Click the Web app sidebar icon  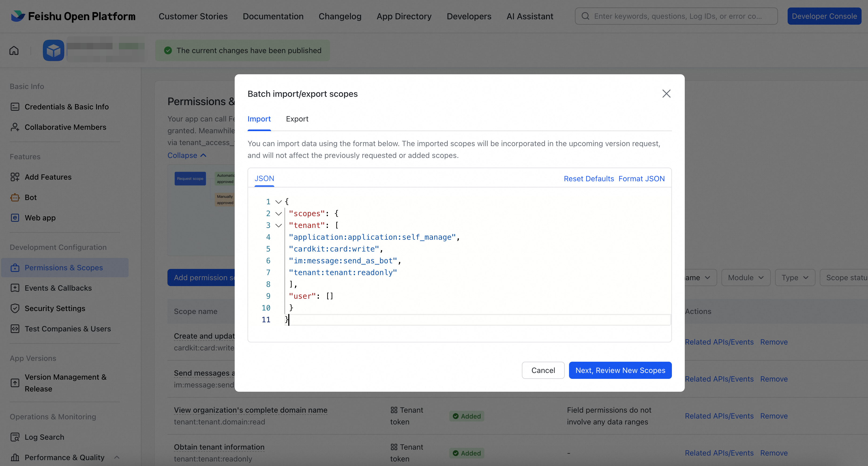pos(15,218)
